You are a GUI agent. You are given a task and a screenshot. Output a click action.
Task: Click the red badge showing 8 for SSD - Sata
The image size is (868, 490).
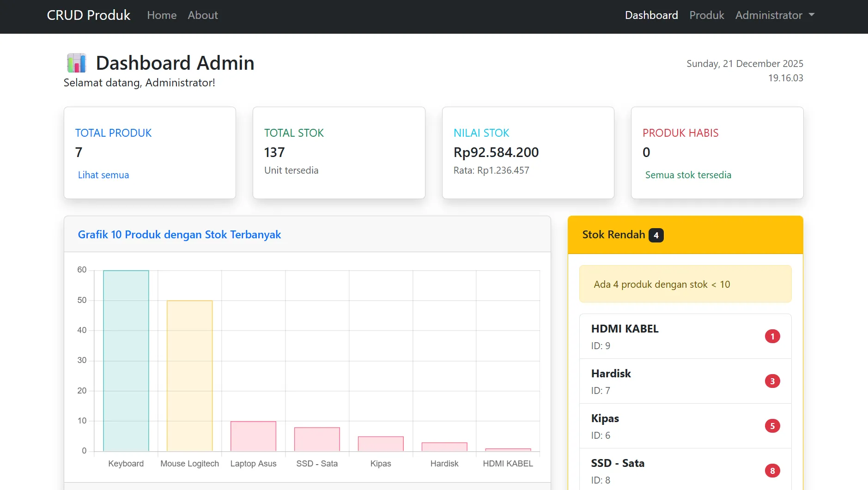pos(772,471)
